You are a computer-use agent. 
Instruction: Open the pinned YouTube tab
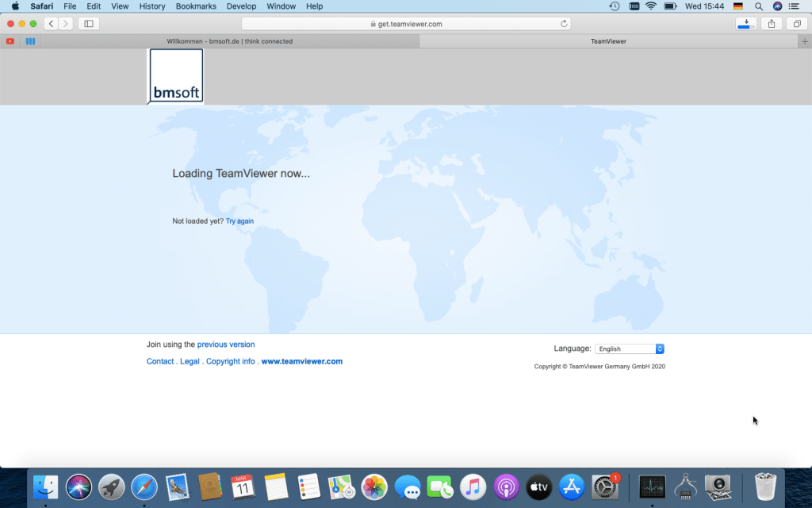click(10, 41)
